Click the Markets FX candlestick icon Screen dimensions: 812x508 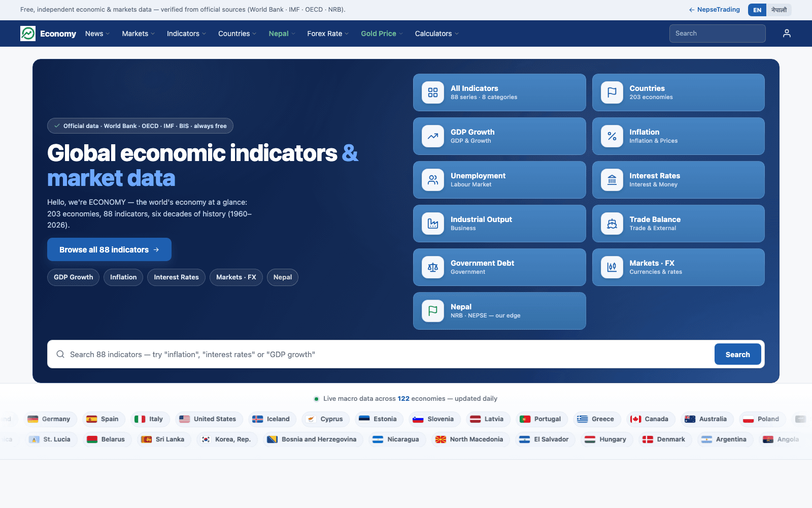(612, 267)
